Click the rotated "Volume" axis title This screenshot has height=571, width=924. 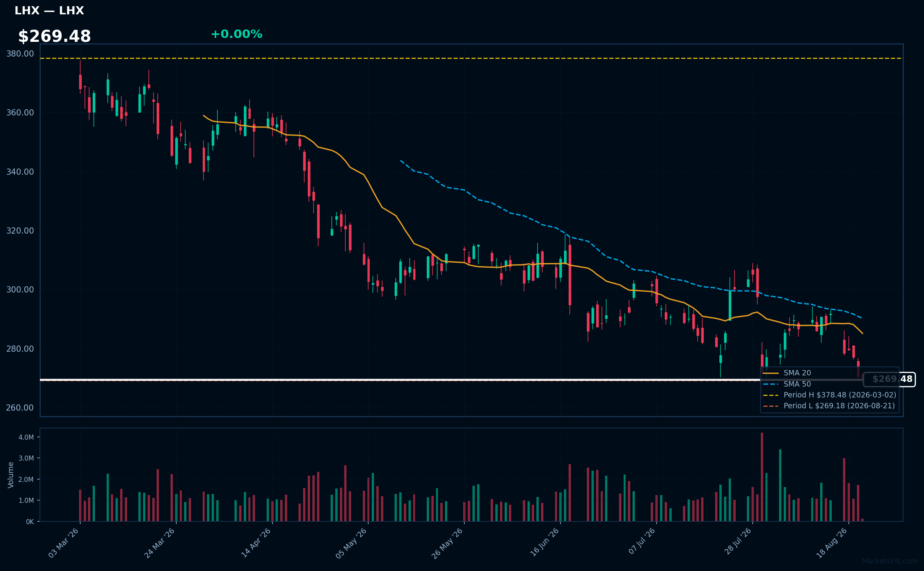10,475
